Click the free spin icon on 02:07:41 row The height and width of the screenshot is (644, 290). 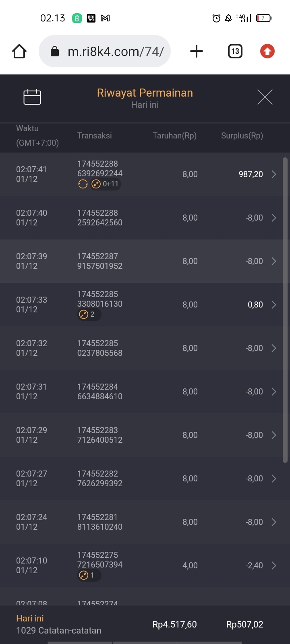point(83,184)
